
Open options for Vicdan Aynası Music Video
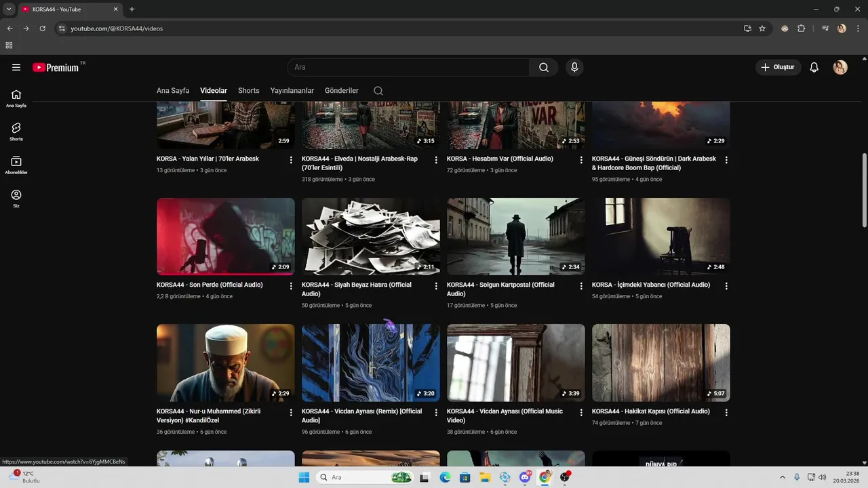point(581,412)
